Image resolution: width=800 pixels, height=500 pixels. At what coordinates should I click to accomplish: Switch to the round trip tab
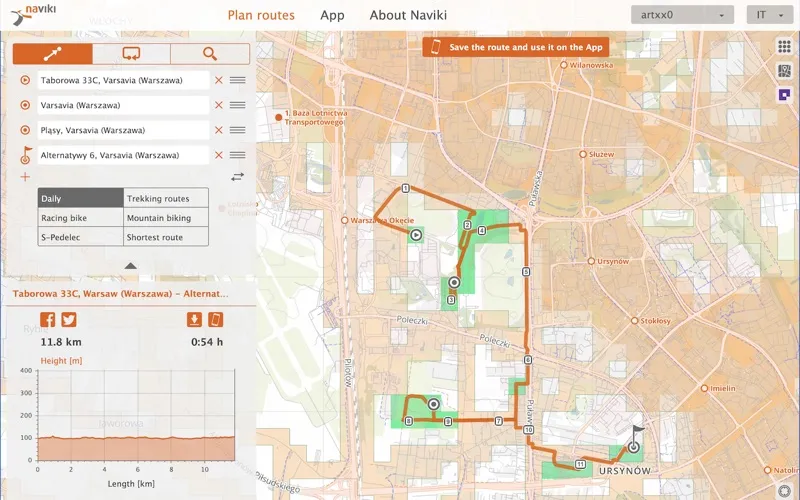[x=131, y=54]
